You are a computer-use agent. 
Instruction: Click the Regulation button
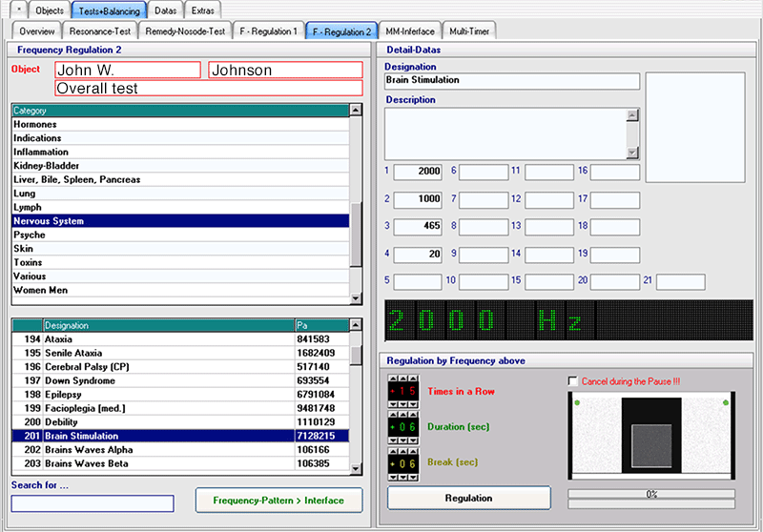tap(469, 498)
